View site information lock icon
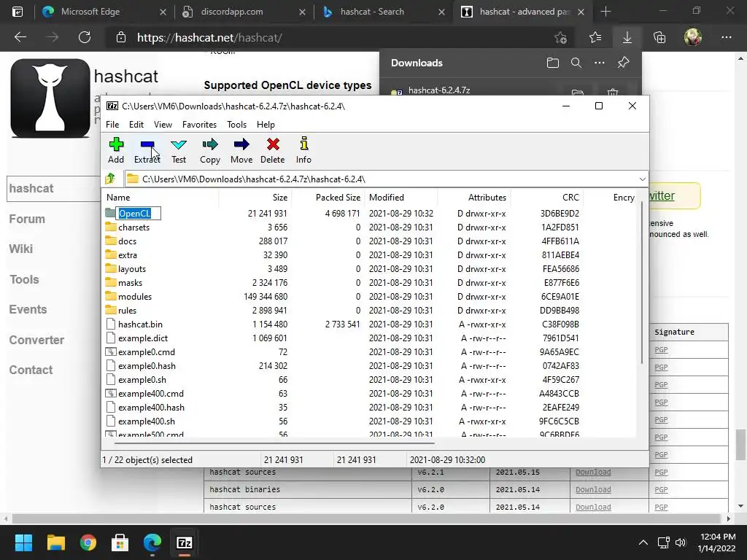The width and height of the screenshot is (747, 560). 121,37
